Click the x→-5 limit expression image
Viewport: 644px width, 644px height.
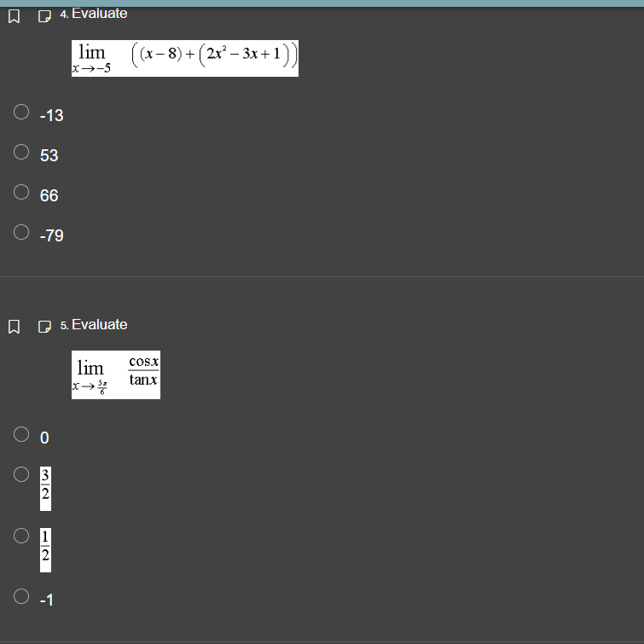coord(185,58)
